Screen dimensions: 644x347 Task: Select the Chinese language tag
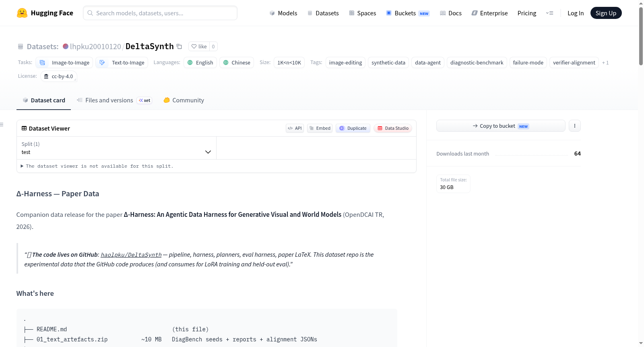237,62
